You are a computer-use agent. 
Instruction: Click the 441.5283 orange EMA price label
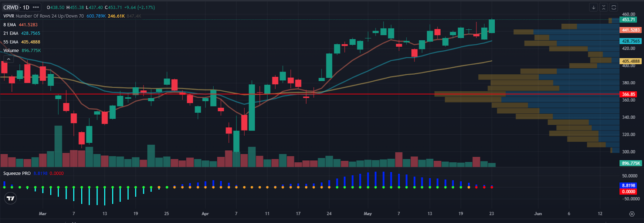[x=630, y=30]
